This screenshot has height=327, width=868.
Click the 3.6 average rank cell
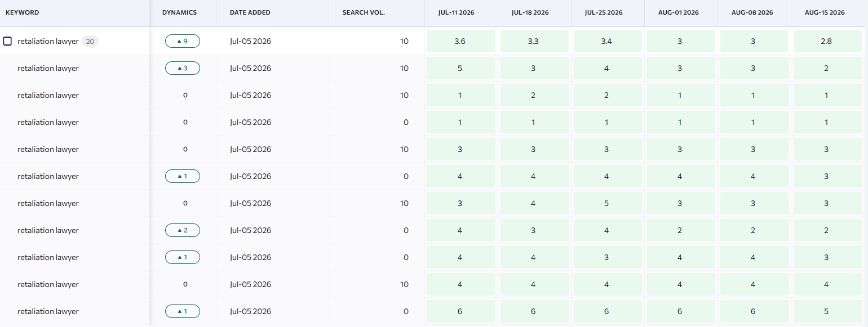pyautogui.click(x=461, y=41)
